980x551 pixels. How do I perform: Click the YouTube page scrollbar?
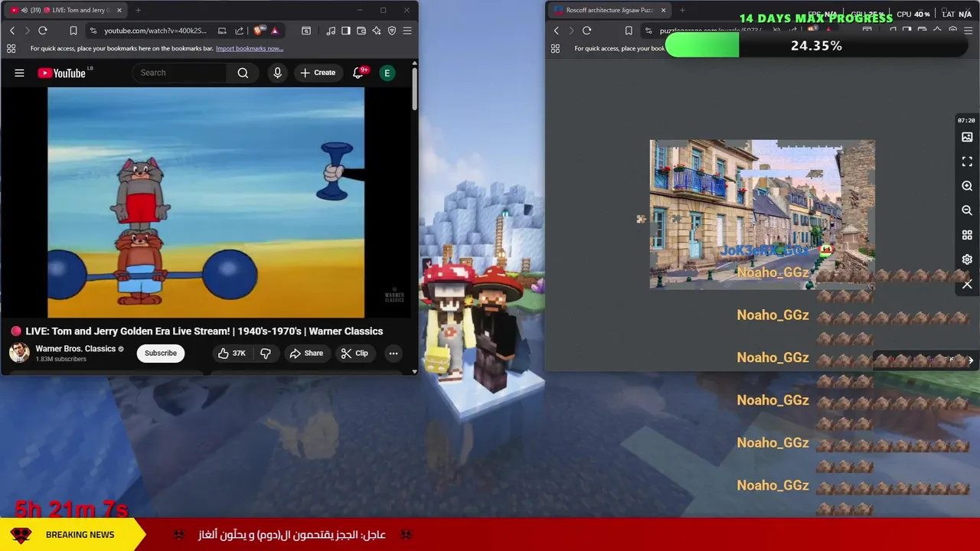pyautogui.click(x=414, y=90)
